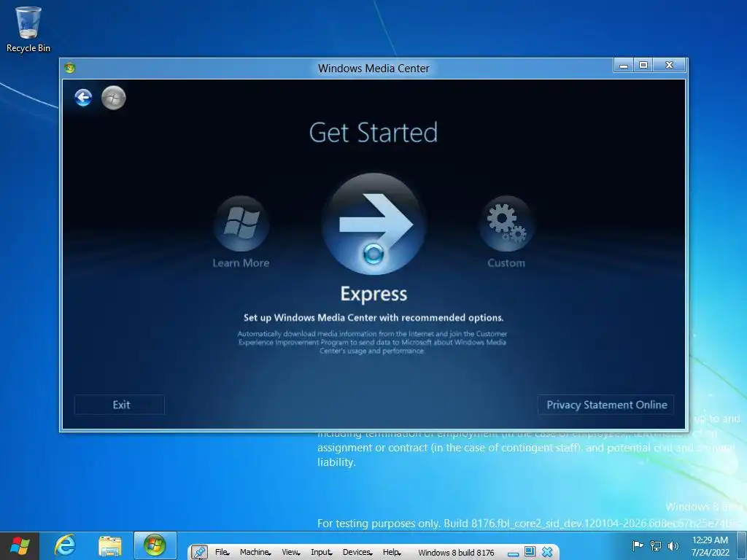This screenshot has width=747, height=560.
Task: Click the Windows Media Center taskbar button
Action: point(155,545)
